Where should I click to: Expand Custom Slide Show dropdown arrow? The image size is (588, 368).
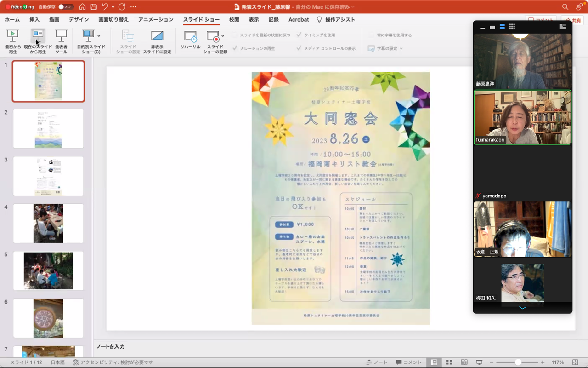pos(99,35)
